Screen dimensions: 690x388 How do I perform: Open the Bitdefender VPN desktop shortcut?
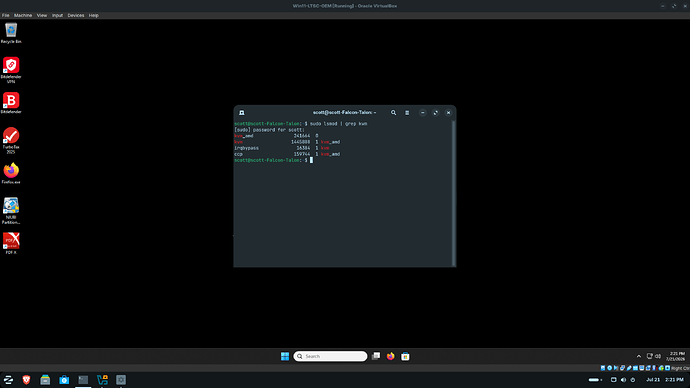point(11,70)
